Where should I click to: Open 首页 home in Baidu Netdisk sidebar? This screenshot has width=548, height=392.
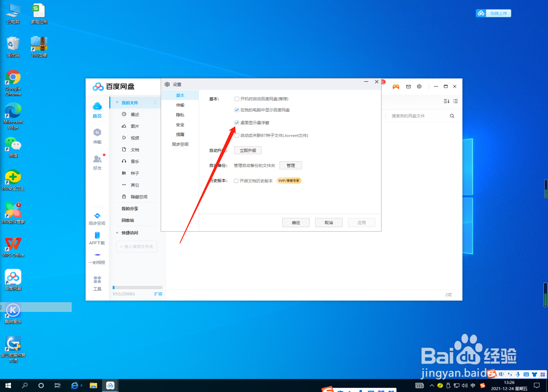click(97, 110)
